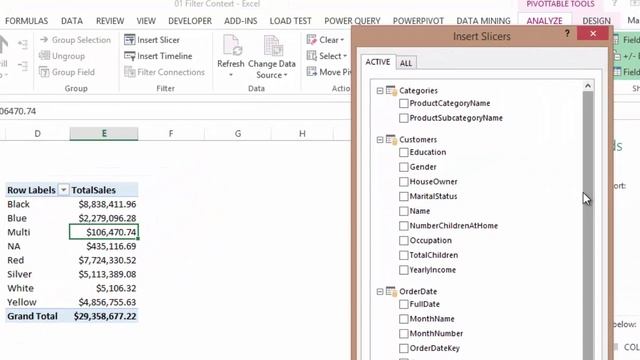Select the ACTIVE tab in Insert Slicers

pyautogui.click(x=378, y=62)
